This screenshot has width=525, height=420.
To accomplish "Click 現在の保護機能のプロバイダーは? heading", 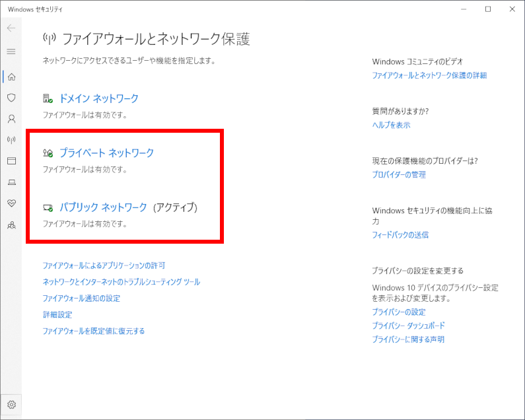I will point(425,161).
